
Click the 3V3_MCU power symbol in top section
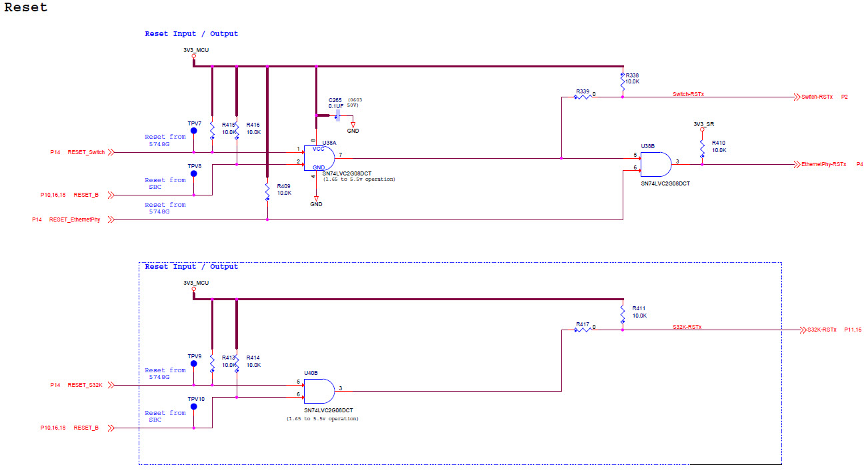(194, 56)
